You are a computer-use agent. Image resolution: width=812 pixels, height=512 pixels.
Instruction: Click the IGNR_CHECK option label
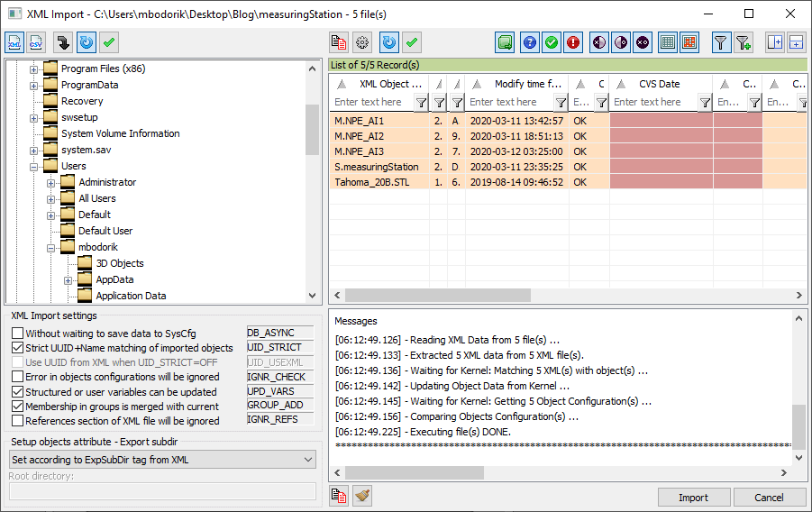coord(280,377)
